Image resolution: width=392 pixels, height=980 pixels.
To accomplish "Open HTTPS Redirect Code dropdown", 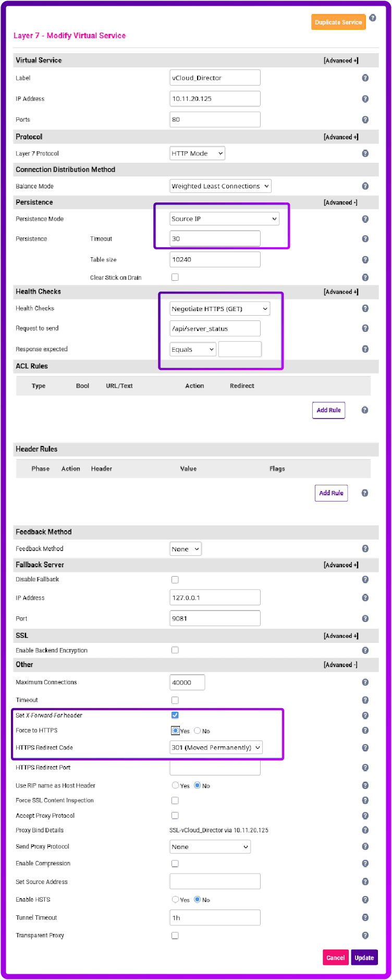I will 216,747.
